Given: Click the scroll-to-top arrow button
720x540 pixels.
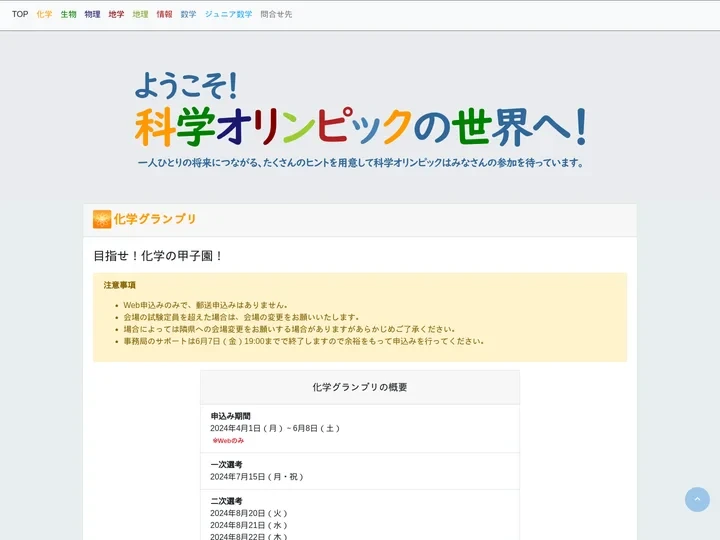Looking at the screenshot, I should click(697, 499).
